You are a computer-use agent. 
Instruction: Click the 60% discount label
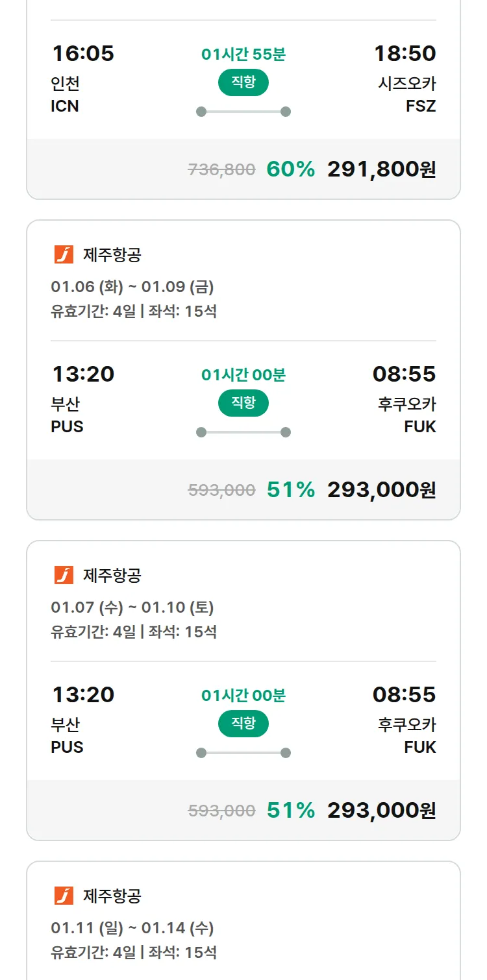pyautogui.click(x=290, y=169)
